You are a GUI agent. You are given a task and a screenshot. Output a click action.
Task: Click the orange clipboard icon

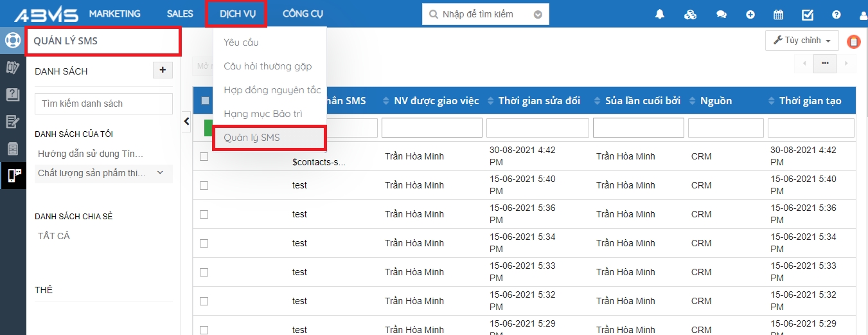[x=853, y=42]
